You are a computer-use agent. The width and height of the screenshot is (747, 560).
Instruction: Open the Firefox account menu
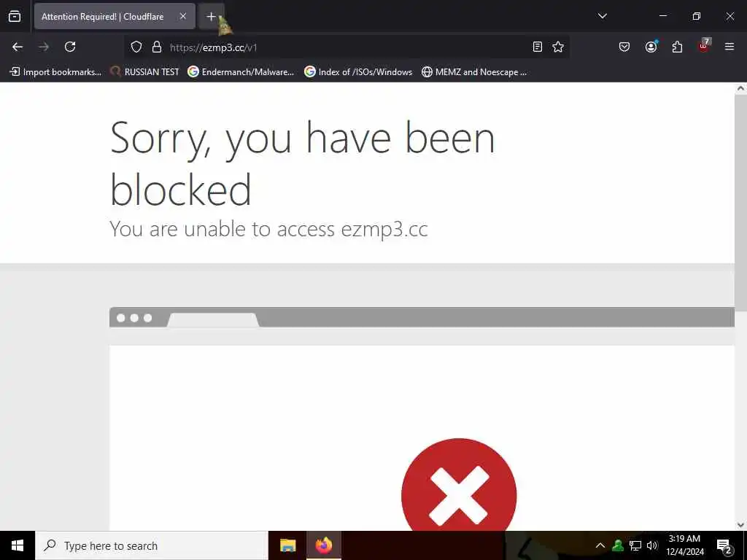pyautogui.click(x=651, y=47)
